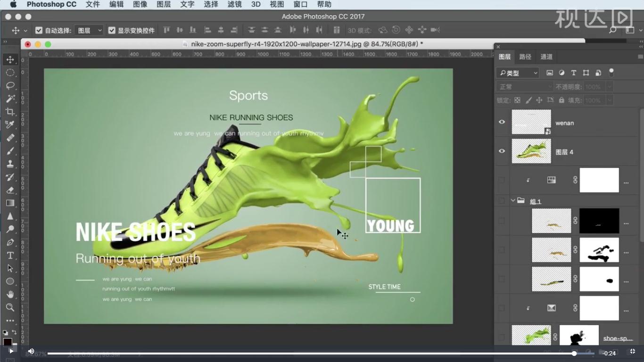
Task: Select the Zoom tool
Action: (x=10, y=307)
